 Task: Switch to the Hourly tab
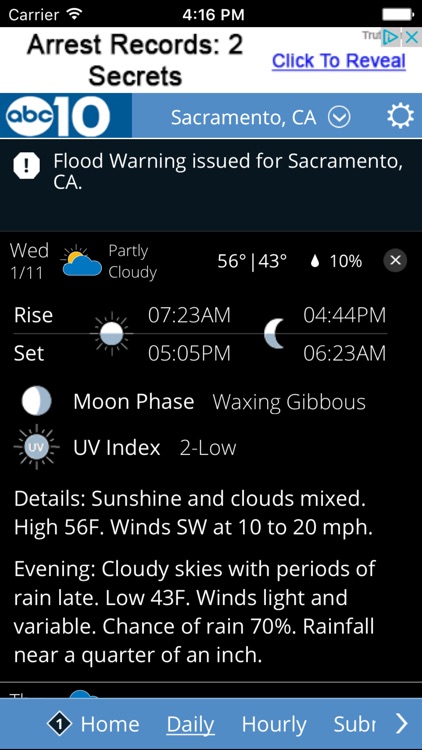(x=274, y=725)
